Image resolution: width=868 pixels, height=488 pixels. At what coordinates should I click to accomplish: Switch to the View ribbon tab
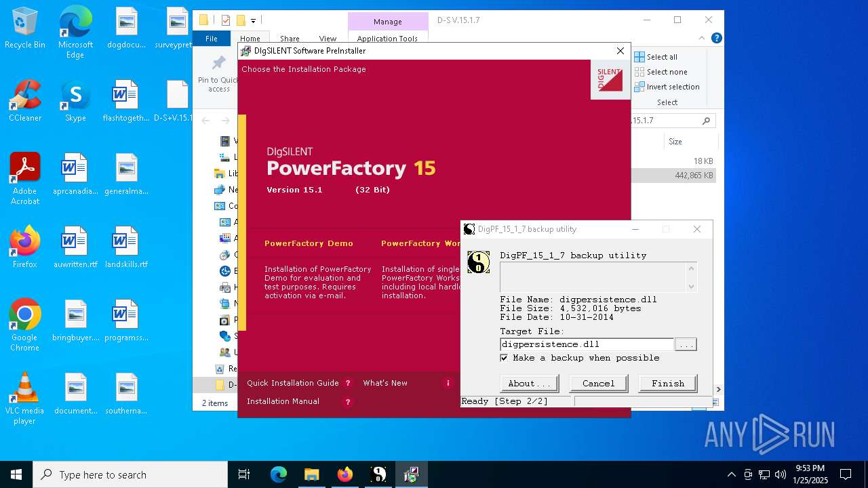click(x=328, y=39)
